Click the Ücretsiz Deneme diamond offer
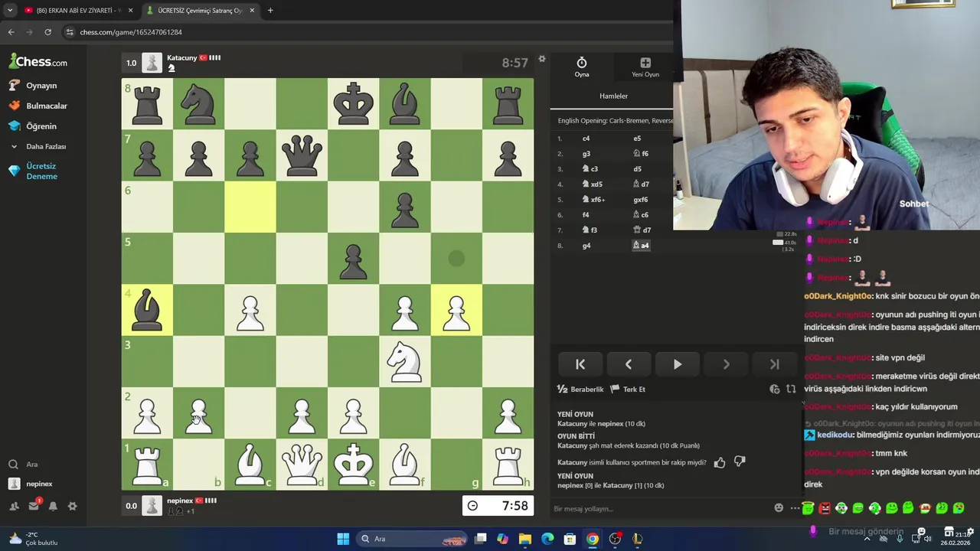This screenshot has width=980, height=551. pyautogui.click(x=33, y=171)
